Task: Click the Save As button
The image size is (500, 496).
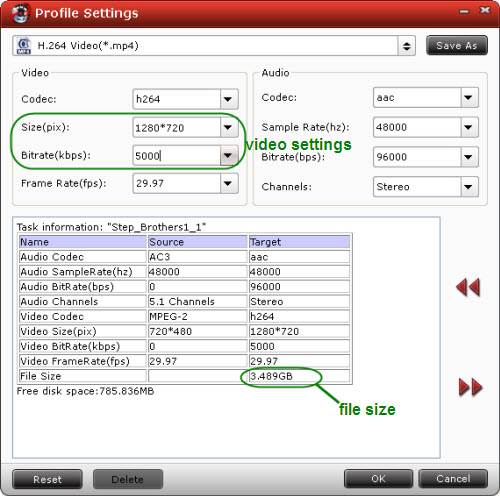Action: [x=457, y=45]
